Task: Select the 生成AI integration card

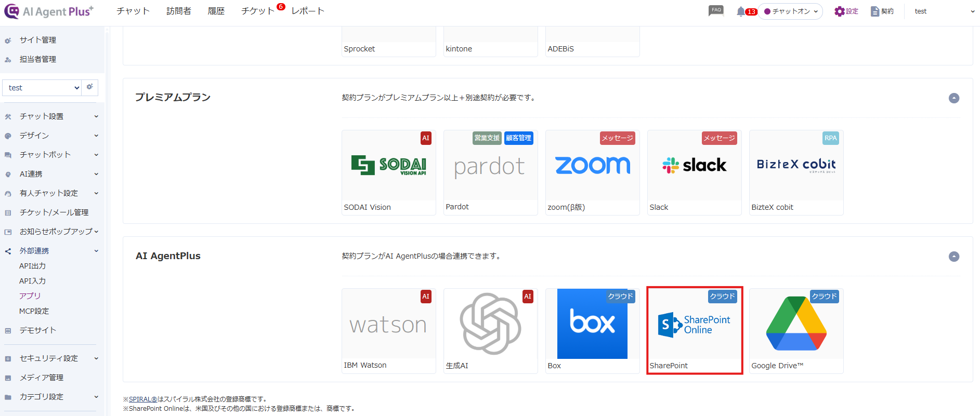Action: point(491,331)
